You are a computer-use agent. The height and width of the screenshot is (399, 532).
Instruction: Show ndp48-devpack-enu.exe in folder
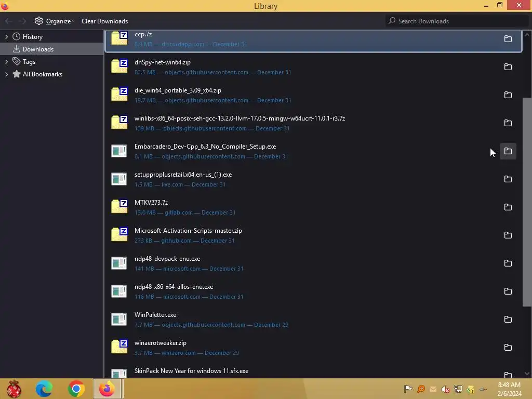508,263
